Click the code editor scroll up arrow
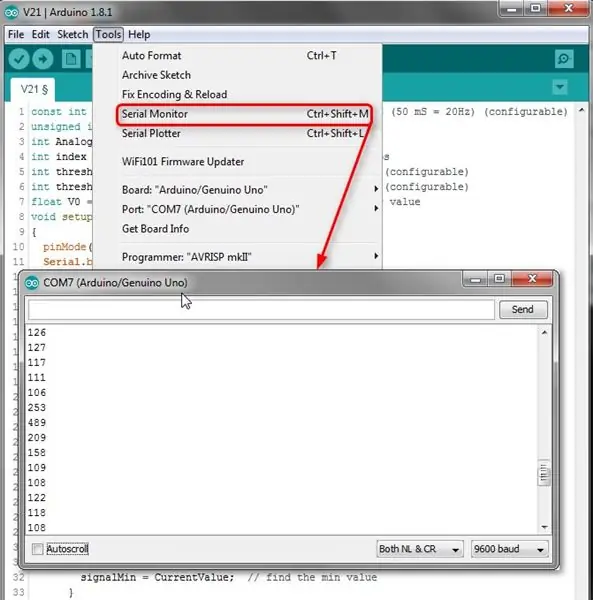 point(582,110)
